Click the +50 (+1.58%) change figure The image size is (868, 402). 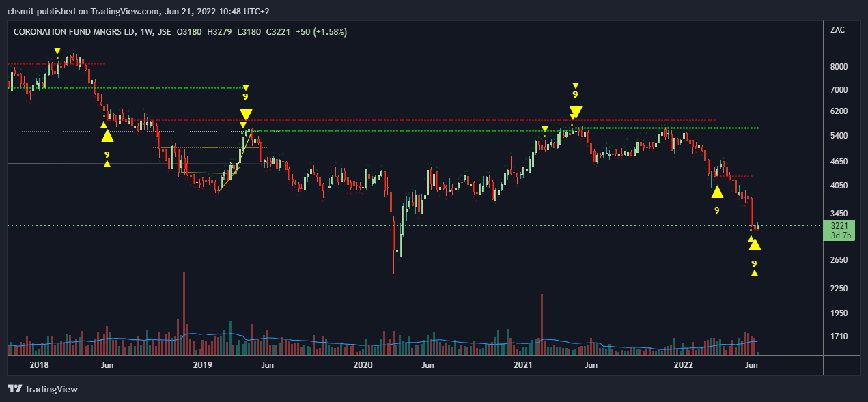pyautogui.click(x=321, y=32)
